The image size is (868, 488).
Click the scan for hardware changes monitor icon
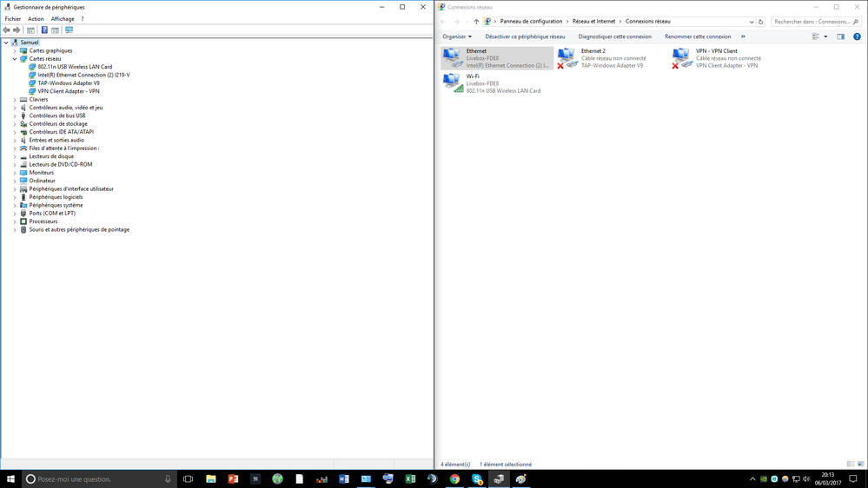tap(70, 30)
